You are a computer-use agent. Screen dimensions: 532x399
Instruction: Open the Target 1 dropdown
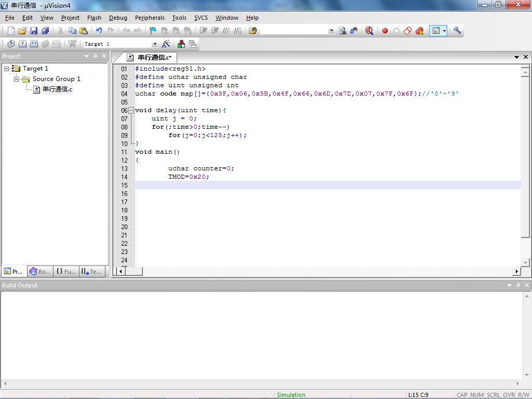click(x=154, y=44)
